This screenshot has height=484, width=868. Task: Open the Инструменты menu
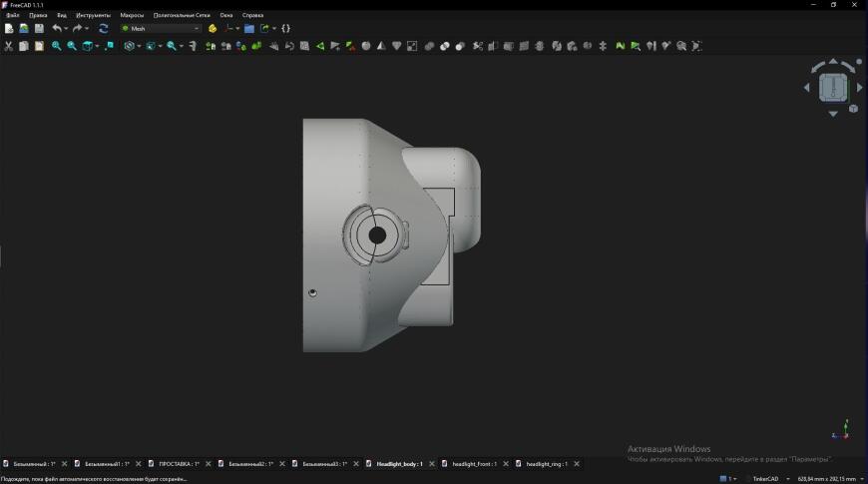click(93, 15)
